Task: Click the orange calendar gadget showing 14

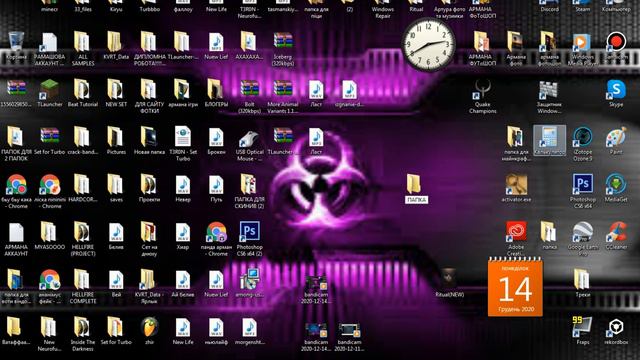Action: 515,287
